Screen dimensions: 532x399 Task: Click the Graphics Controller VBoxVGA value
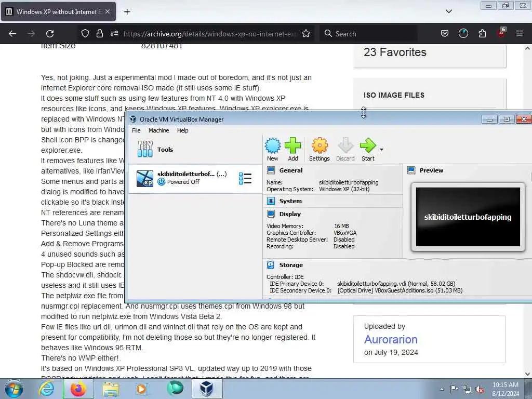pos(345,233)
